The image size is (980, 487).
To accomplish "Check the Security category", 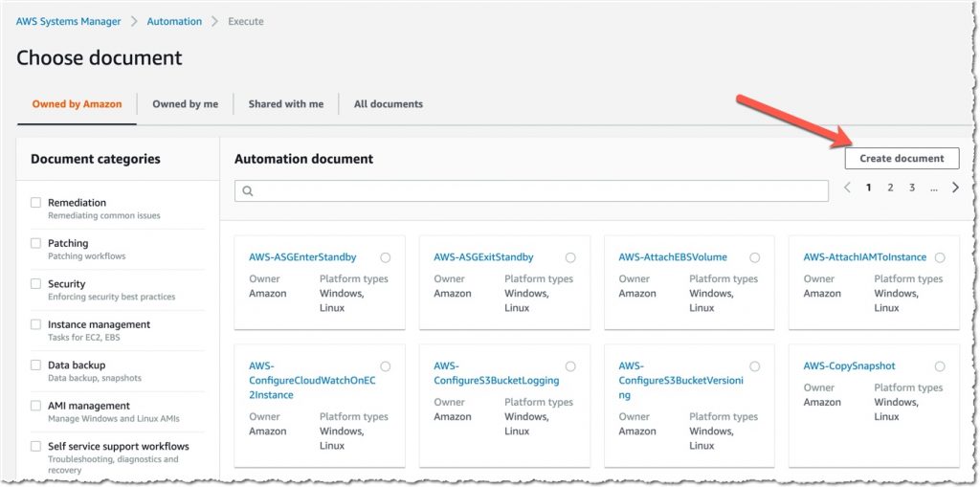I will point(35,284).
